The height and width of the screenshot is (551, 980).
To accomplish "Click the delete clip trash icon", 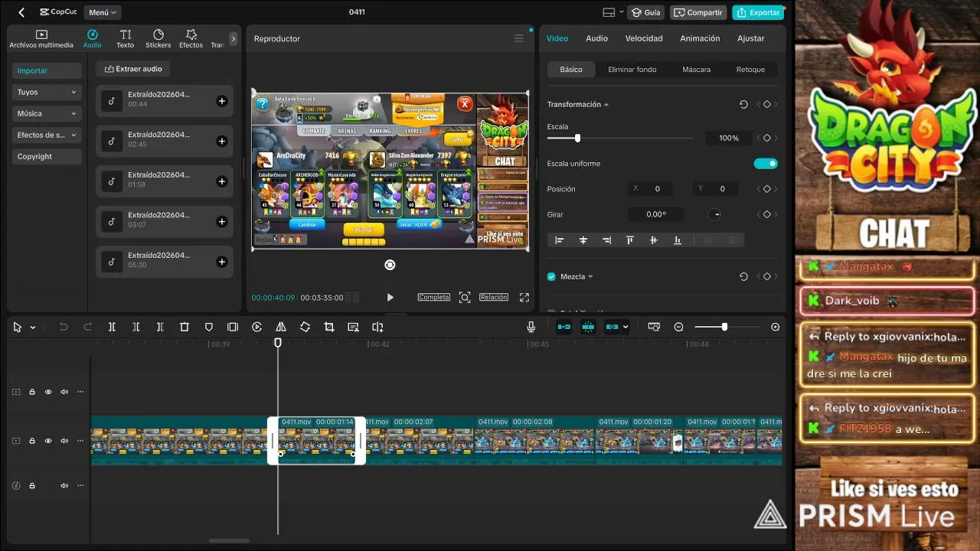I will tap(185, 327).
